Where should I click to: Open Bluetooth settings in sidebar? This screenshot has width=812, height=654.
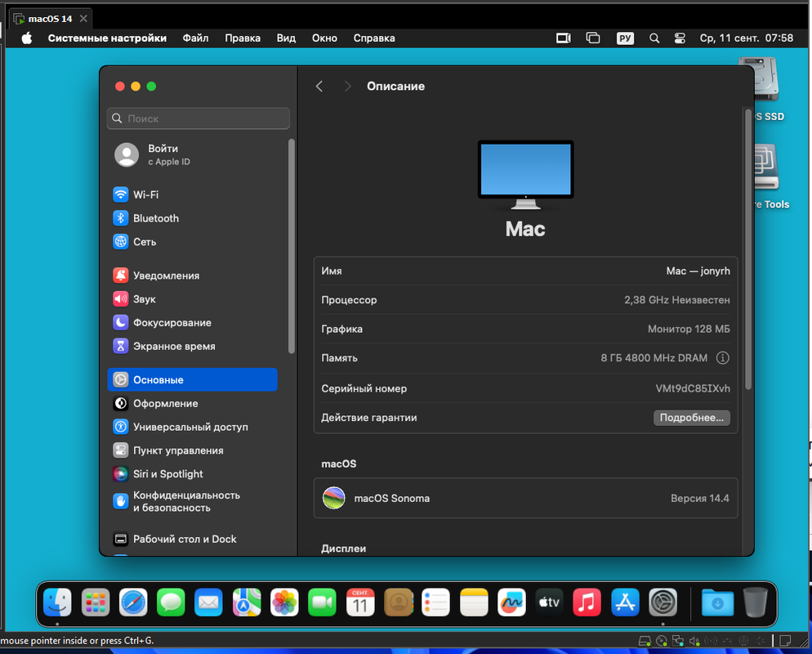192,218
